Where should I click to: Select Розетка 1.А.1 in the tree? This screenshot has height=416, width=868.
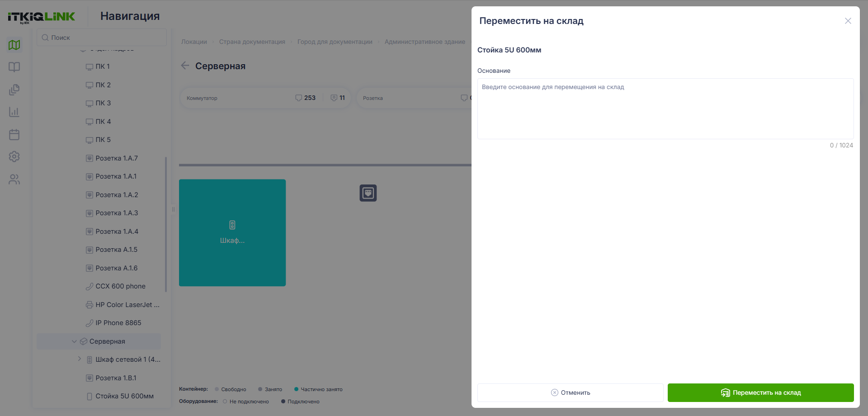coord(116,176)
